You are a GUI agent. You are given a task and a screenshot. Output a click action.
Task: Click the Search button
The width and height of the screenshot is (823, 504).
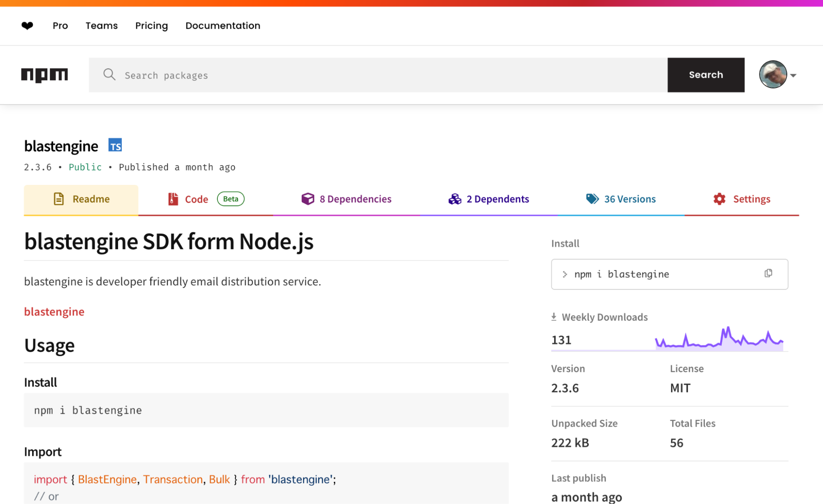(x=706, y=75)
